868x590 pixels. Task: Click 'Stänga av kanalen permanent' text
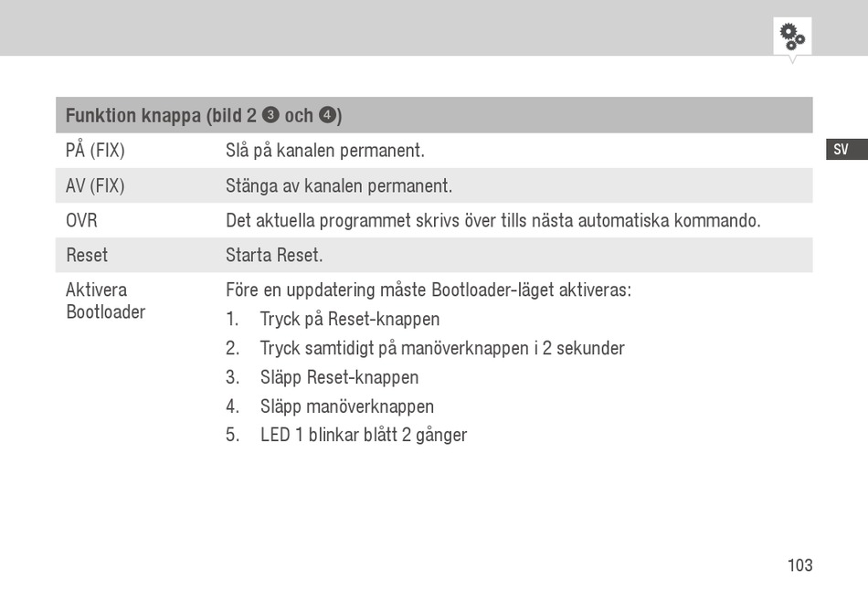click(339, 185)
